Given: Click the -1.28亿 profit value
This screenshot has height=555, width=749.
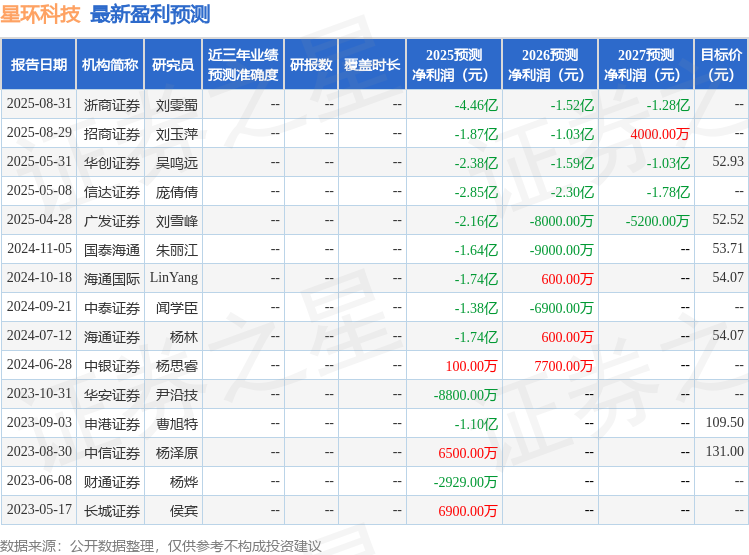Looking at the screenshot, I should pyautogui.click(x=668, y=105).
